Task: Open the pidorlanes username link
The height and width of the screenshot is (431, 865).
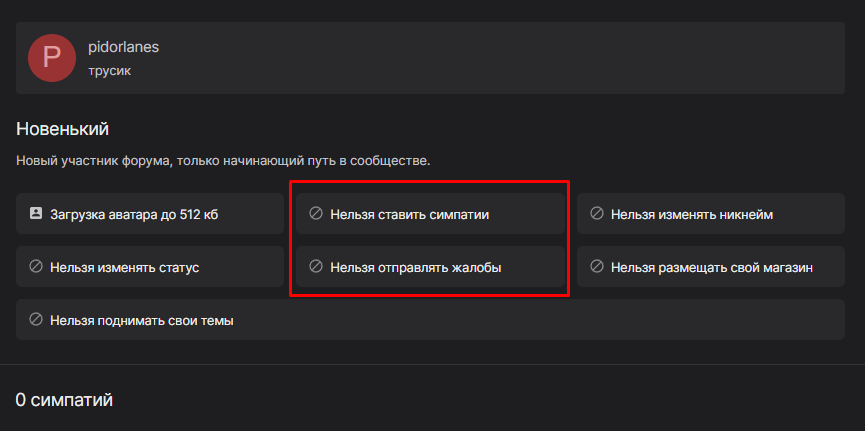Action: click(123, 47)
